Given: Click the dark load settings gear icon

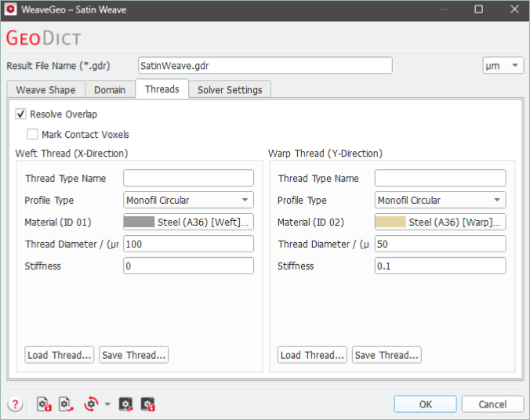Looking at the screenshot, I should click(x=126, y=404).
